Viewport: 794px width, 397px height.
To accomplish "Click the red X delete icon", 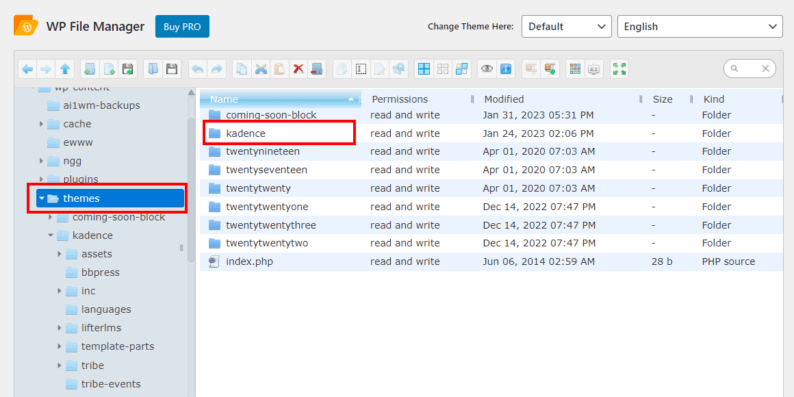I will pyautogui.click(x=298, y=69).
